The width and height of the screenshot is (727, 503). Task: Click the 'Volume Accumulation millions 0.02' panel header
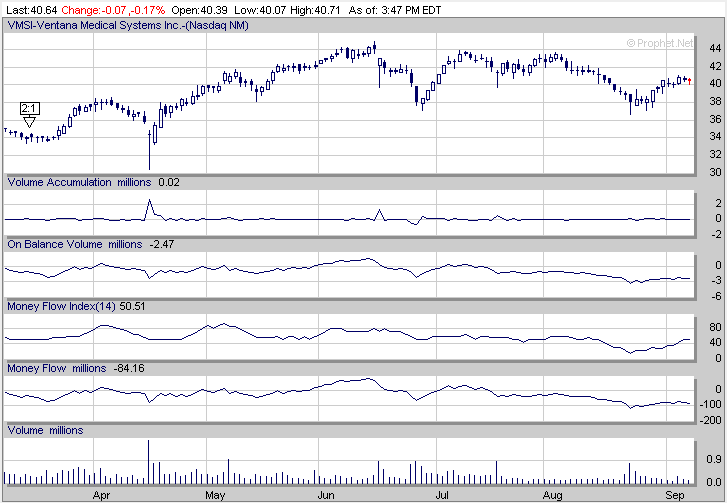coord(94,182)
